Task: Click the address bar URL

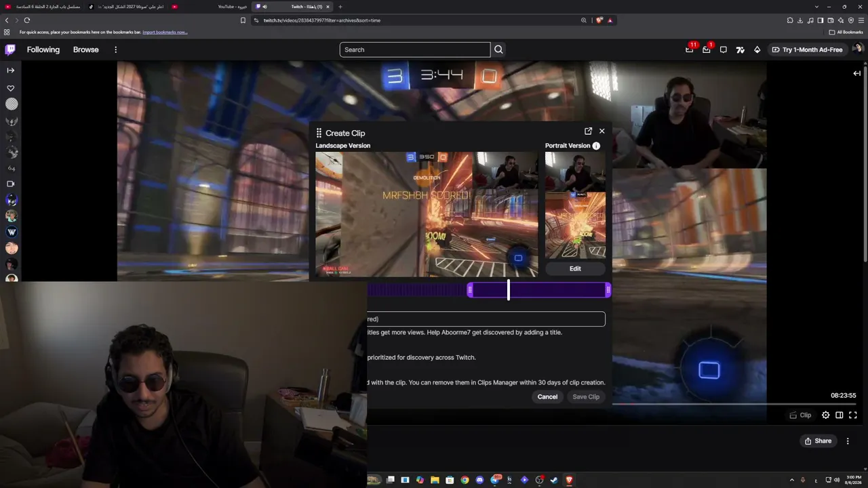Action: click(322, 20)
